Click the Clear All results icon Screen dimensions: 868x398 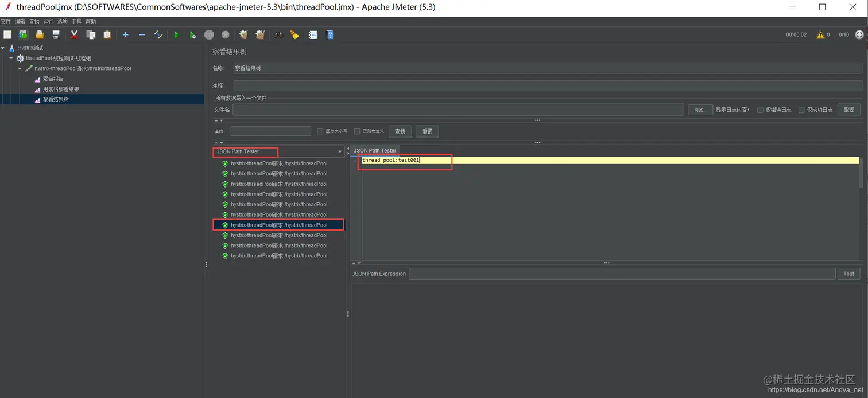(x=260, y=35)
